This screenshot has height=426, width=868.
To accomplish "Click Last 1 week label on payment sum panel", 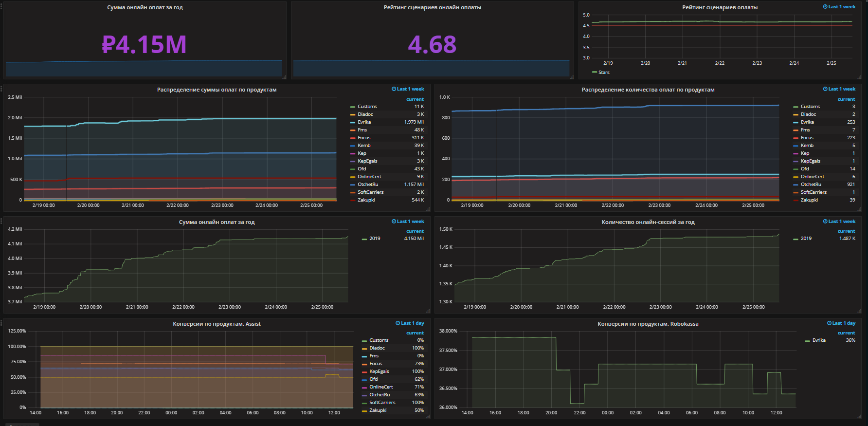I will pyautogui.click(x=410, y=89).
